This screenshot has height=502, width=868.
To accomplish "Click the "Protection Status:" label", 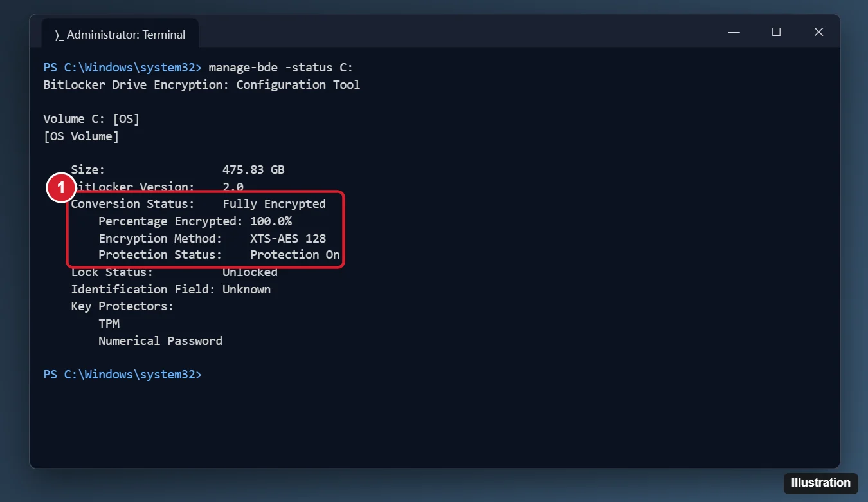I will pyautogui.click(x=160, y=255).
